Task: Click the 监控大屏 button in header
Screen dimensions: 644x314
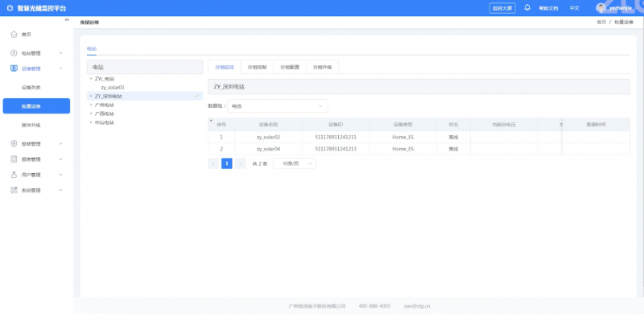Action: 502,8
